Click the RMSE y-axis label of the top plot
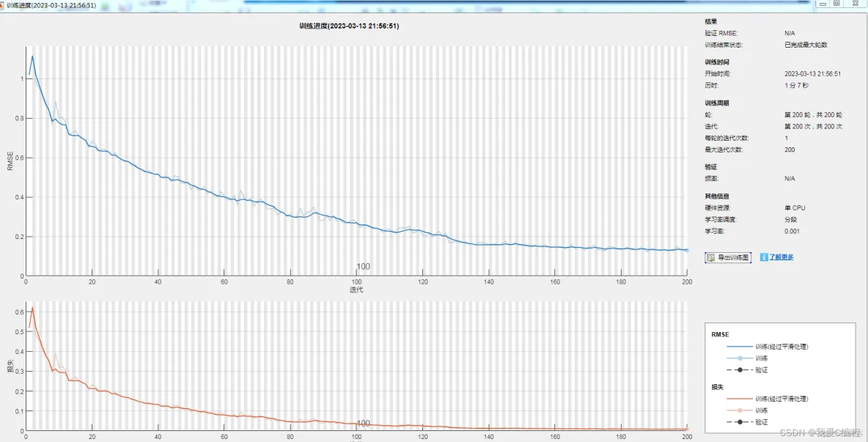This screenshot has height=442, width=868. point(10,161)
